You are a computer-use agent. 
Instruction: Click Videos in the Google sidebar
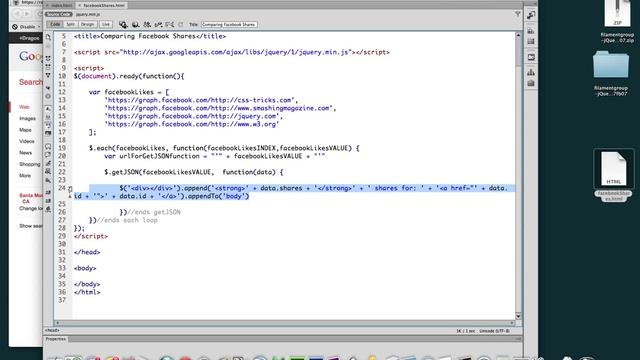[27, 141]
